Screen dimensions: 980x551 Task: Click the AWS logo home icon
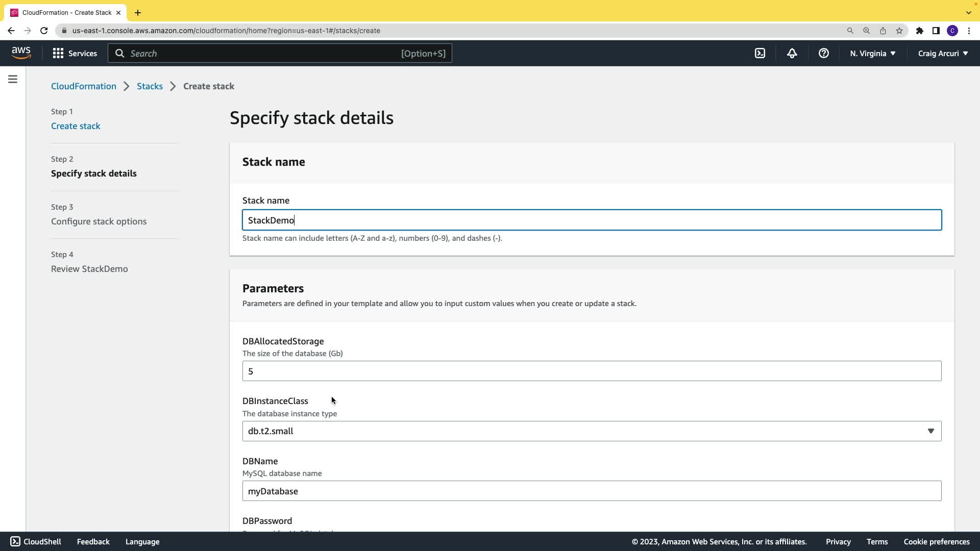pyautogui.click(x=21, y=53)
